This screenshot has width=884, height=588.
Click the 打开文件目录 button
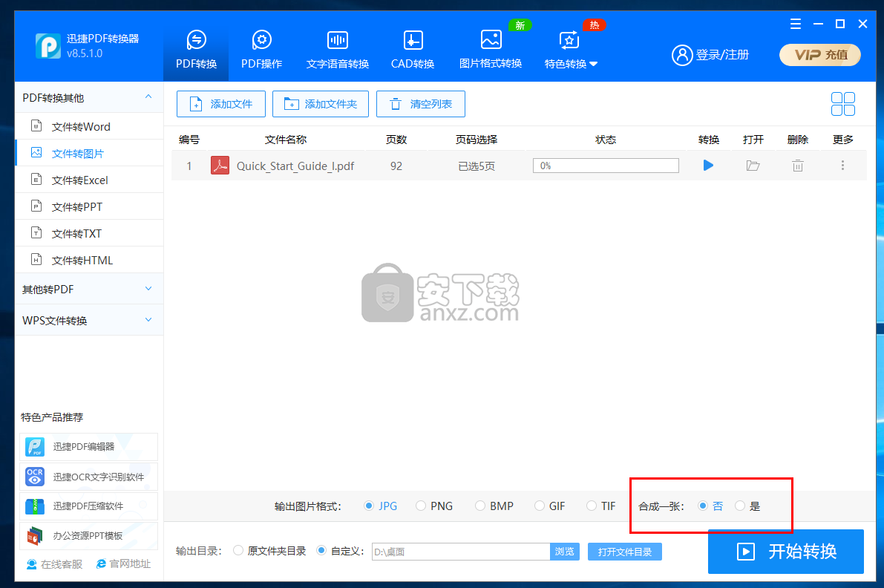pos(625,552)
